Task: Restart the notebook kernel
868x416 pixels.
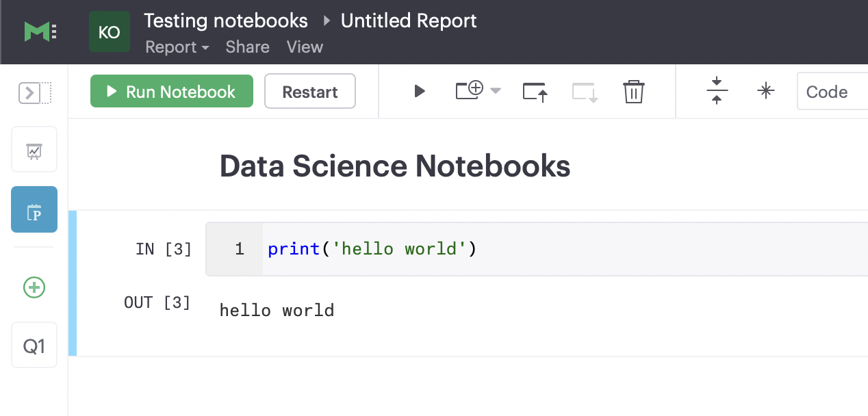Action: [x=309, y=91]
